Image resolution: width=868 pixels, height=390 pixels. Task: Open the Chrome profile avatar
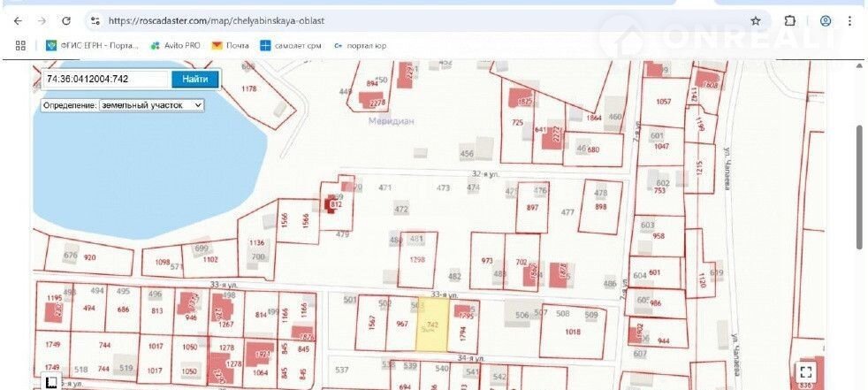click(x=825, y=20)
